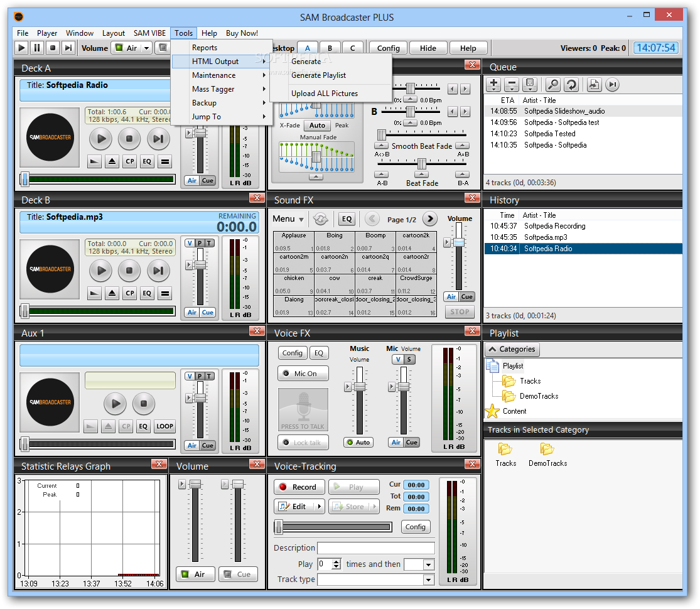
Task: Click the Queue save (floppy disk) icon
Action: [530, 84]
